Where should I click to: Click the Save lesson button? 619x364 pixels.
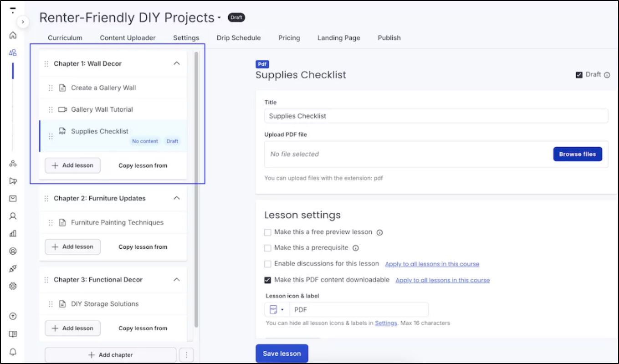point(281,354)
